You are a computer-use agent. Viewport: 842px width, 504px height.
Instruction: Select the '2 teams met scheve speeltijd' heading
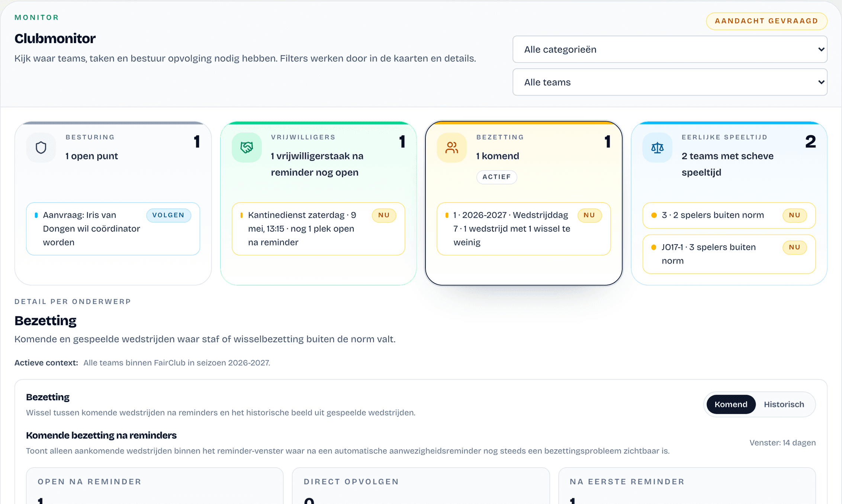coord(727,164)
